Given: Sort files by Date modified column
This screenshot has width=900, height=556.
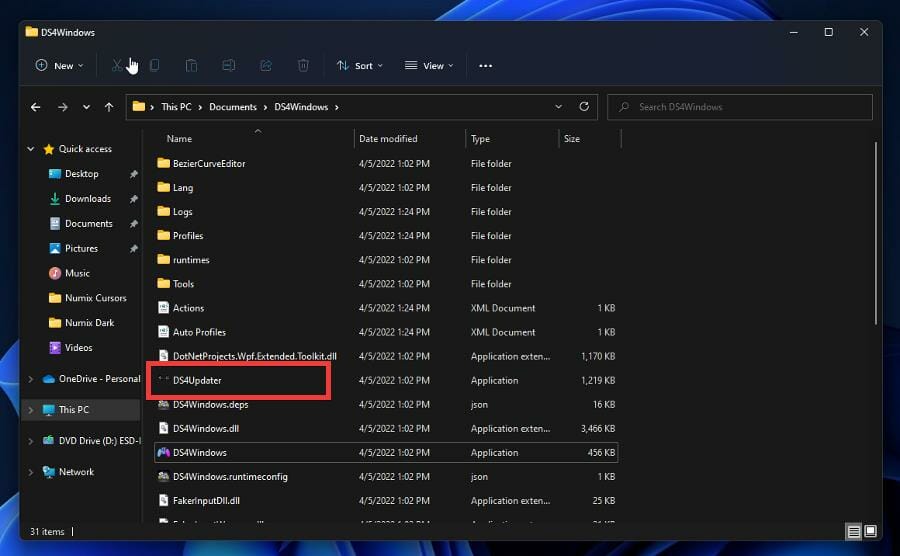Looking at the screenshot, I should pyautogui.click(x=388, y=139).
